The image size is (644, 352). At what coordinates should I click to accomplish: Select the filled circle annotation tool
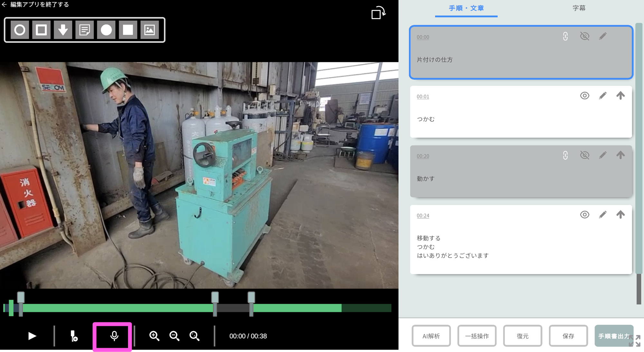coord(106,30)
